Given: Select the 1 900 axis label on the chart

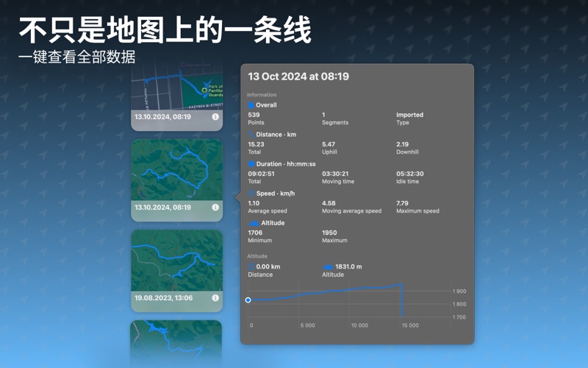Looking at the screenshot, I should 459,291.
